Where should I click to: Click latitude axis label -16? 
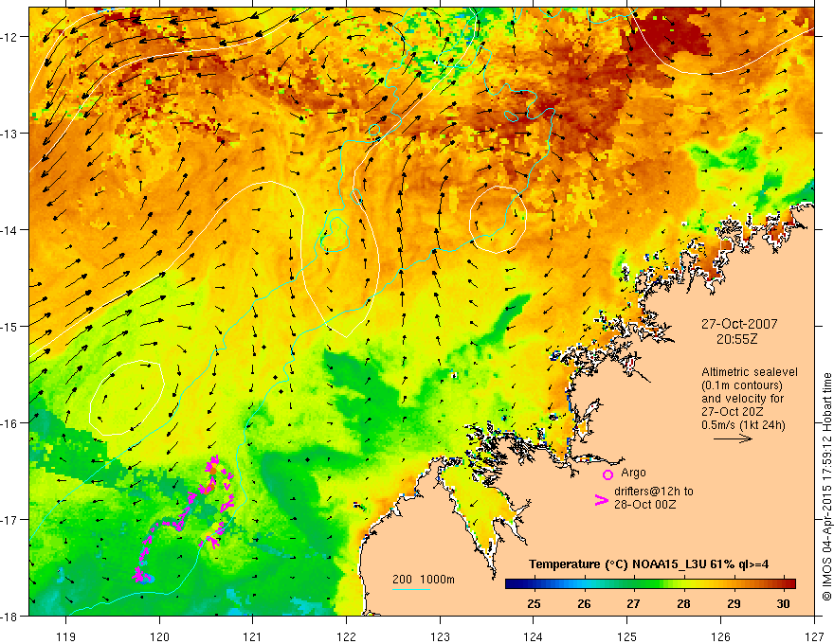[9, 423]
